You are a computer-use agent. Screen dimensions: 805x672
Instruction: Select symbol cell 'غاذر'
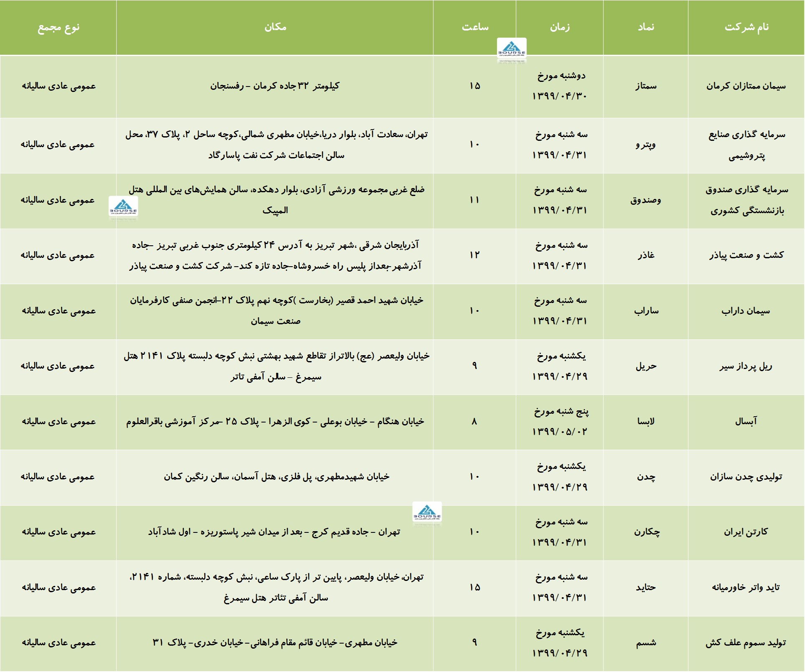pyautogui.click(x=646, y=255)
